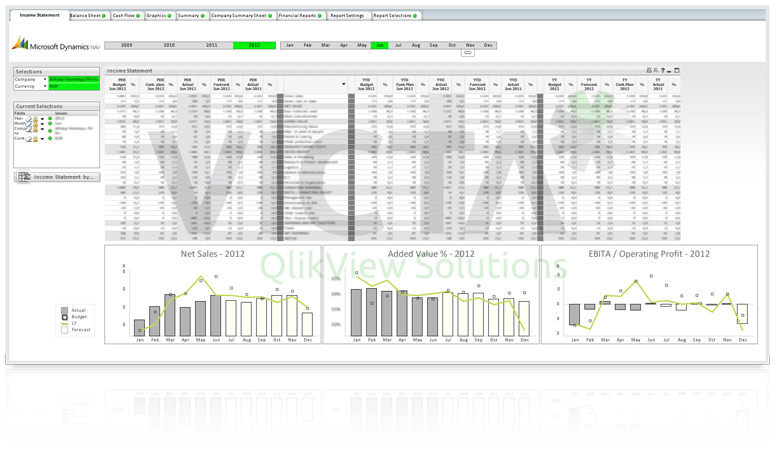Open Month dropdown arrow in Current Selections
The image size is (780, 467).
tap(42, 124)
